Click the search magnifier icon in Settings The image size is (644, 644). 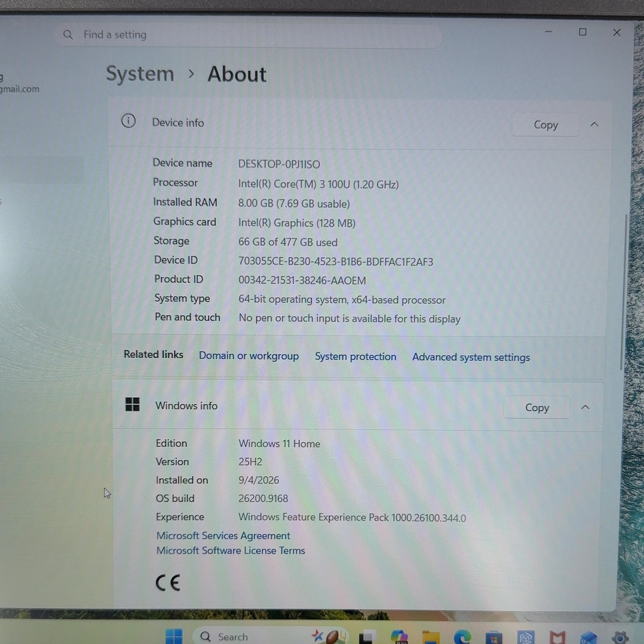pyautogui.click(x=68, y=34)
